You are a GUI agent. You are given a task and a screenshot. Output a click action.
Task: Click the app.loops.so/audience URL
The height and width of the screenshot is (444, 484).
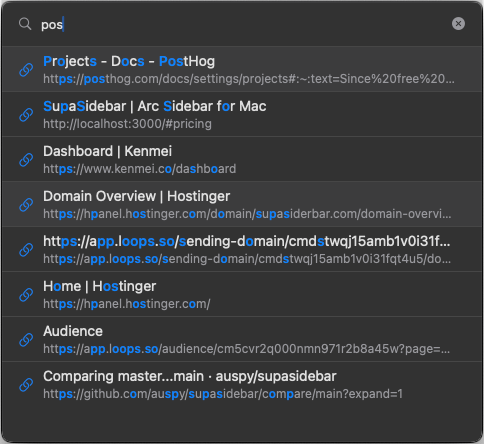point(246,349)
